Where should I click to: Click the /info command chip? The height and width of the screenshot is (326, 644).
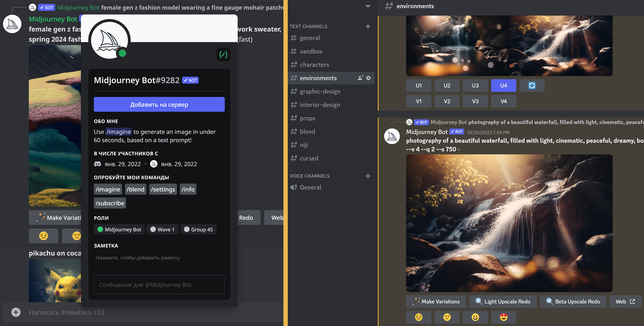[x=188, y=189]
